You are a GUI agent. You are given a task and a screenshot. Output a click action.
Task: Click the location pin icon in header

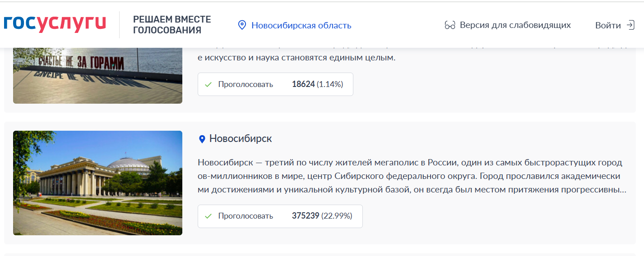242,25
